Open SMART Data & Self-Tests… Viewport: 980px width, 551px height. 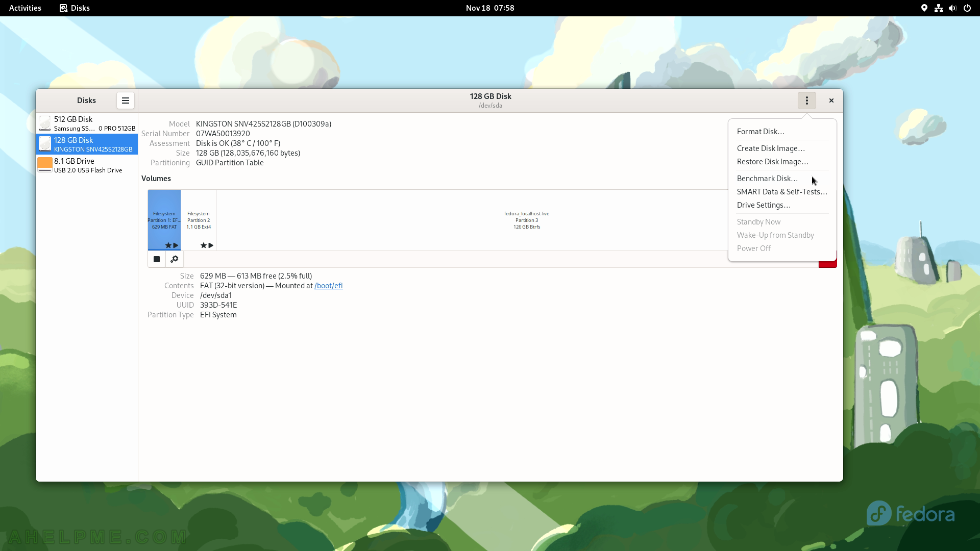(x=782, y=192)
